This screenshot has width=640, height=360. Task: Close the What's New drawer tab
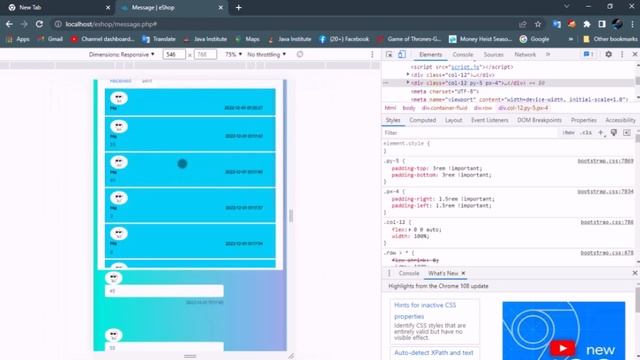463,273
